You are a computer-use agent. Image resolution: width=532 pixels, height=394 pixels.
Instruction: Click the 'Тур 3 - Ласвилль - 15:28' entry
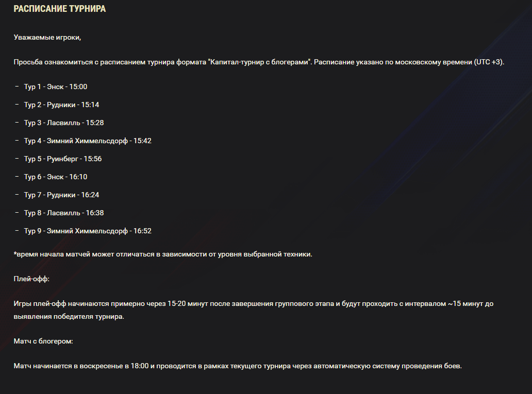[64, 123]
